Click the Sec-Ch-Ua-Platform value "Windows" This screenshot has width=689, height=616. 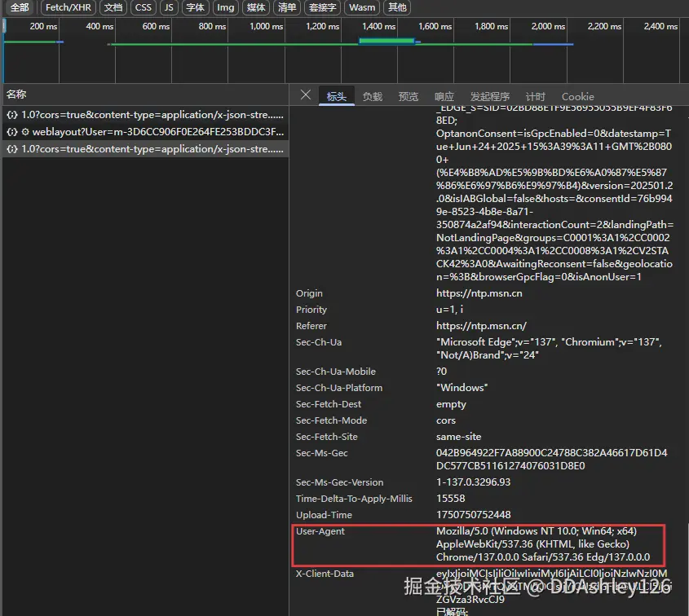pos(462,388)
